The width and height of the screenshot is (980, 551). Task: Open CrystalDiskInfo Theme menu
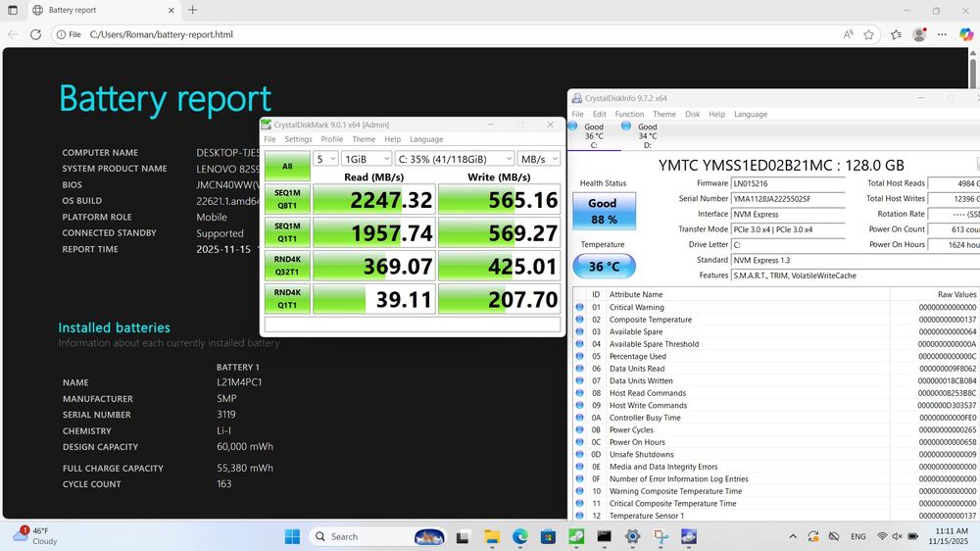pos(664,115)
